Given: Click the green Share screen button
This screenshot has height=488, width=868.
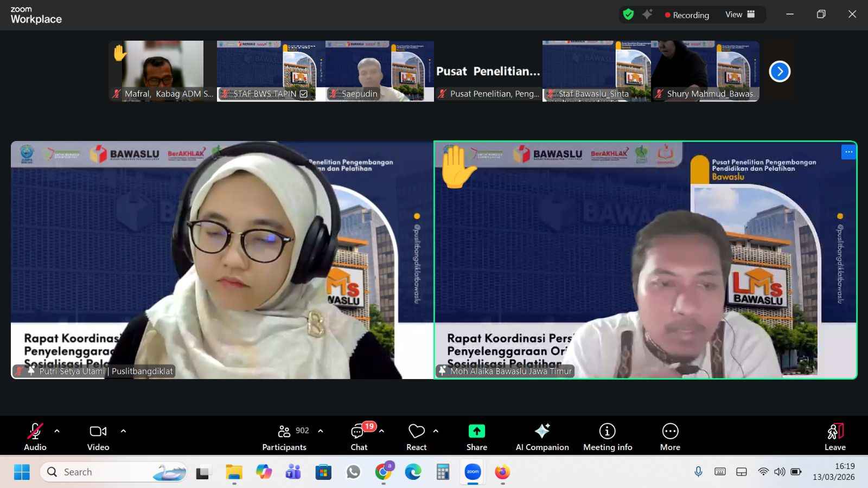Looking at the screenshot, I should point(477,436).
